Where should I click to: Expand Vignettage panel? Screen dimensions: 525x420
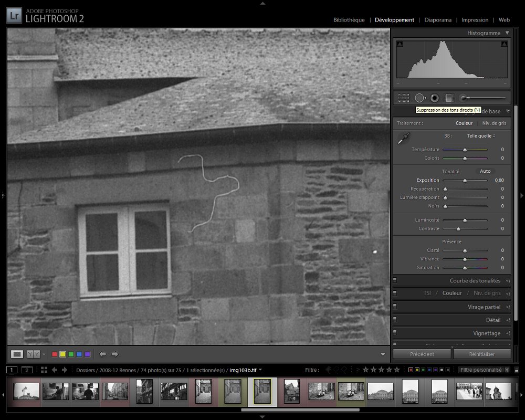tap(508, 333)
